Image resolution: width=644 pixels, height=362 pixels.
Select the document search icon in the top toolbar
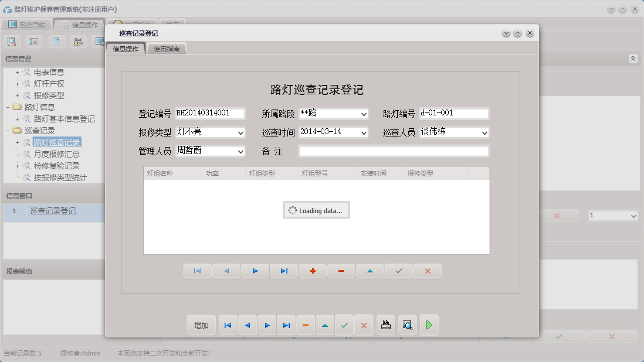point(12,42)
